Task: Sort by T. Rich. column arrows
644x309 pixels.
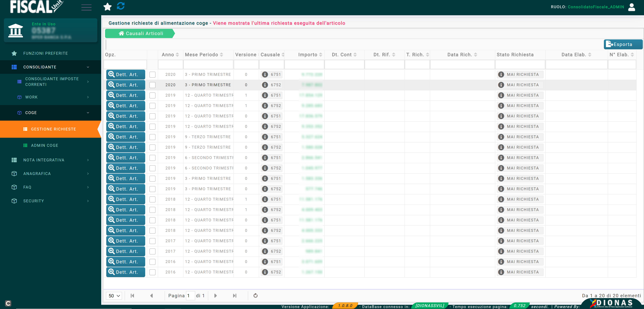Action: click(427, 55)
